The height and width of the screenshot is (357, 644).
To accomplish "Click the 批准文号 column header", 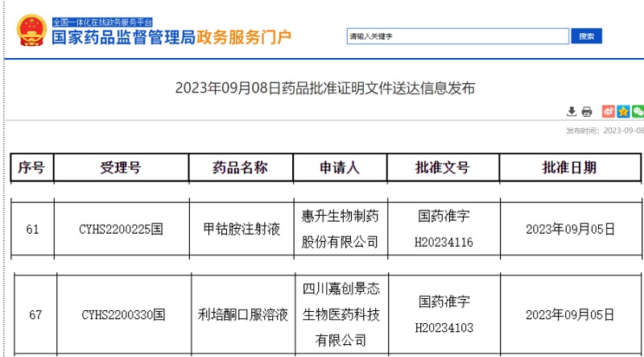I will [x=443, y=168].
